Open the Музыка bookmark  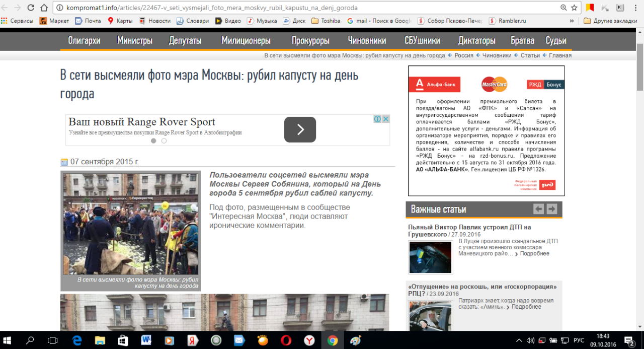coord(262,21)
